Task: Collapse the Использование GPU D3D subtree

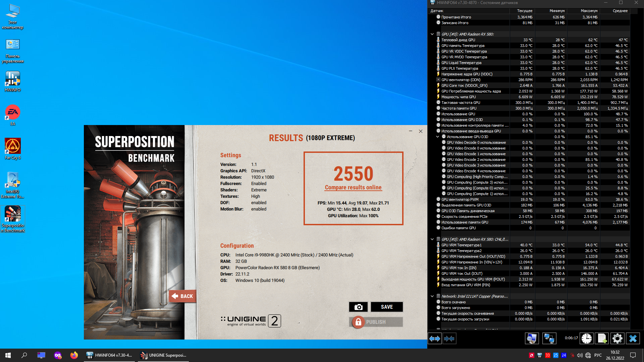Action: click(x=437, y=137)
